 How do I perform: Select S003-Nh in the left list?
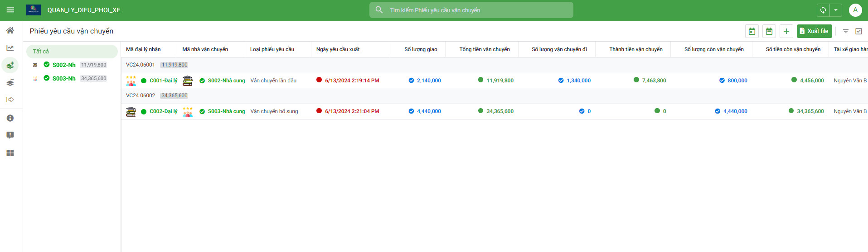point(64,78)
